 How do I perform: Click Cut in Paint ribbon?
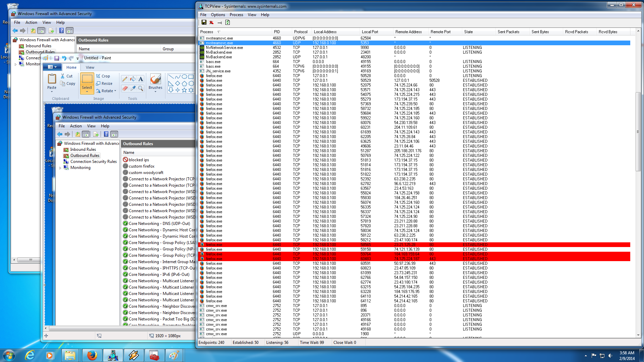66,76
